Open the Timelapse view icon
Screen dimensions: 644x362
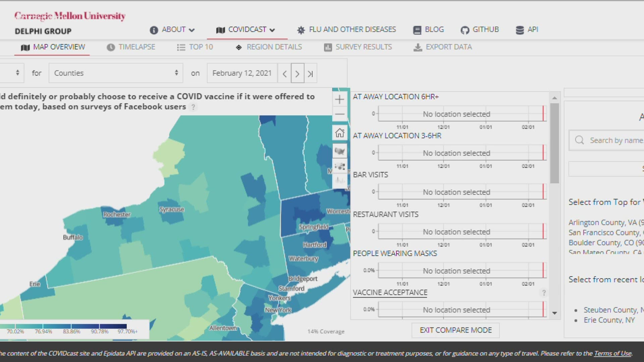click(111, 47)
